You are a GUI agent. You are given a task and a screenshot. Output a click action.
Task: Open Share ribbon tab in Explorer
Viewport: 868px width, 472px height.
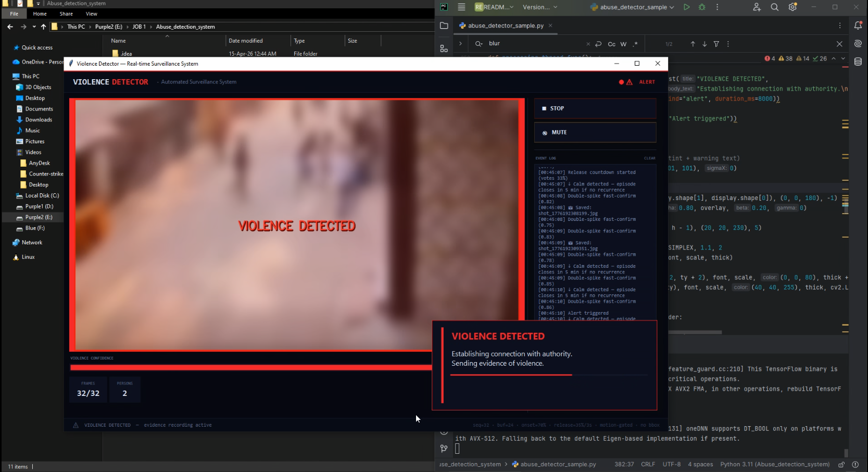click(x=66, y=14)
